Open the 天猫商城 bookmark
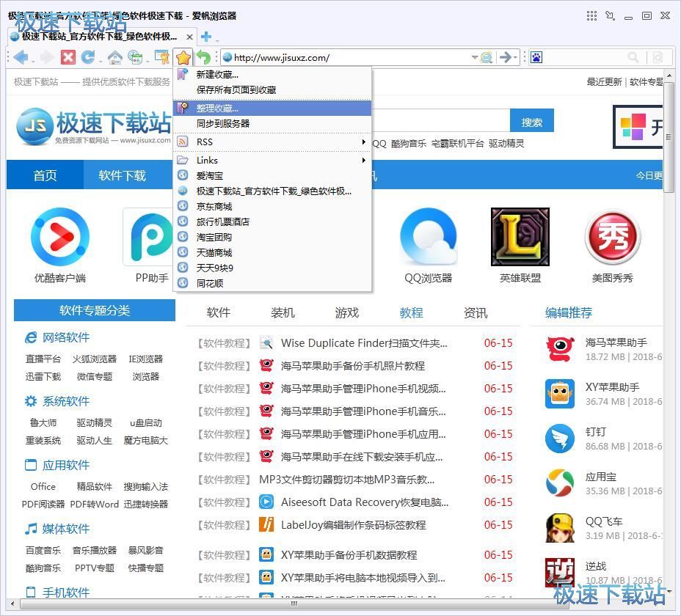Screen dimensions: 681x616 [272, 253]
